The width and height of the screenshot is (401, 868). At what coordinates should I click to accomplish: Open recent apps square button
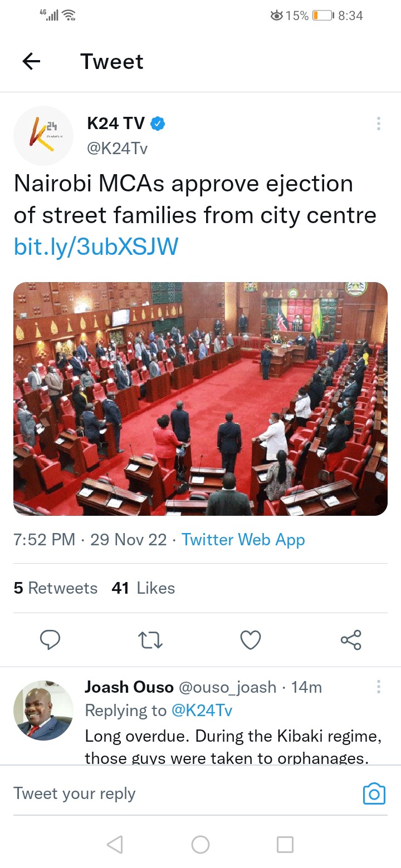(x=285, y=845)
